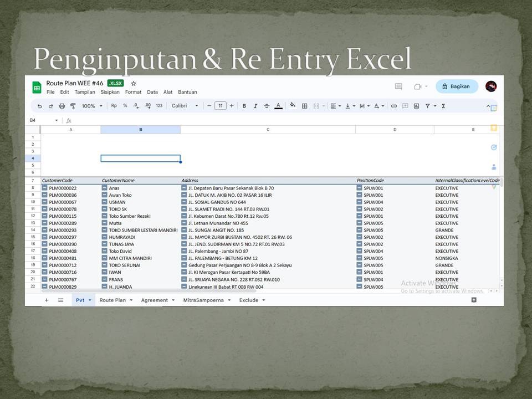Print the spreadsheet with printer icon

62,106
